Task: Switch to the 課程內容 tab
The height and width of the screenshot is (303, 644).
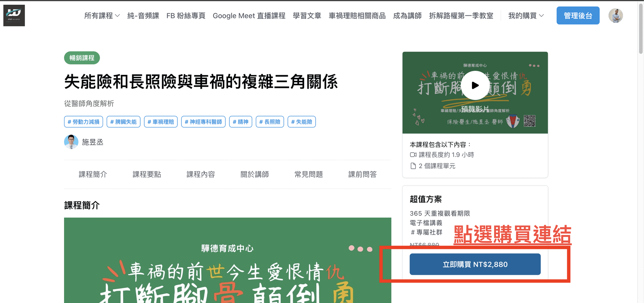Action: click(201, 174)
